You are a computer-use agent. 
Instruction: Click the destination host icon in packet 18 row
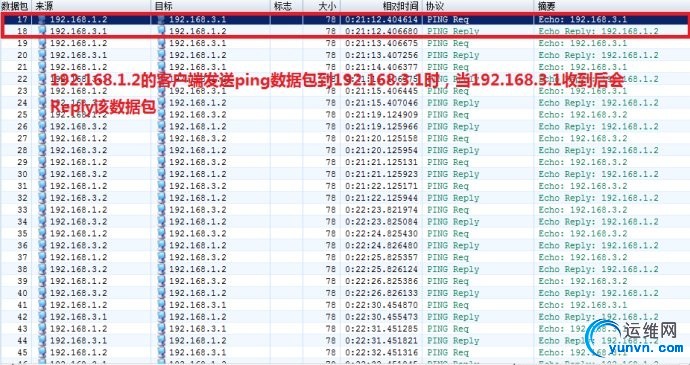pyautogui.click(x=161, y=31)
